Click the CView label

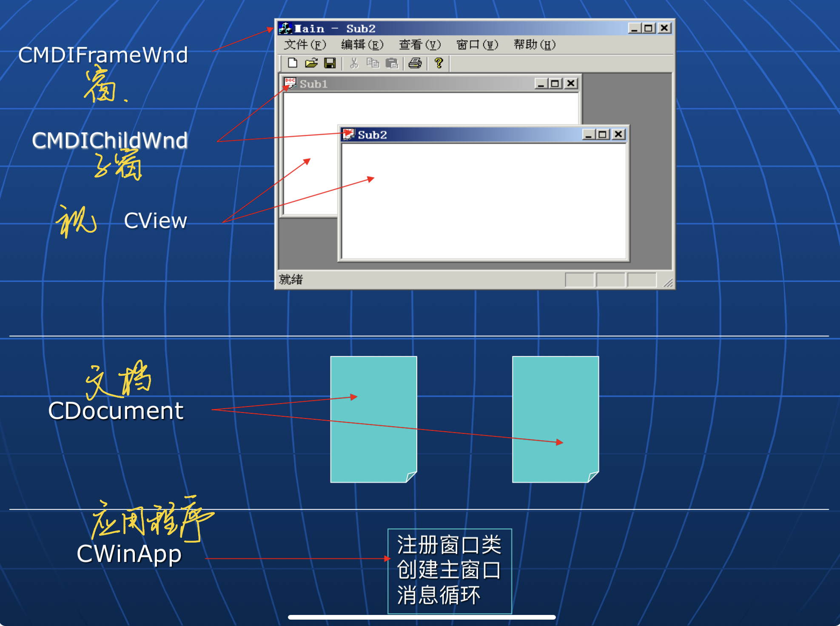155,221
